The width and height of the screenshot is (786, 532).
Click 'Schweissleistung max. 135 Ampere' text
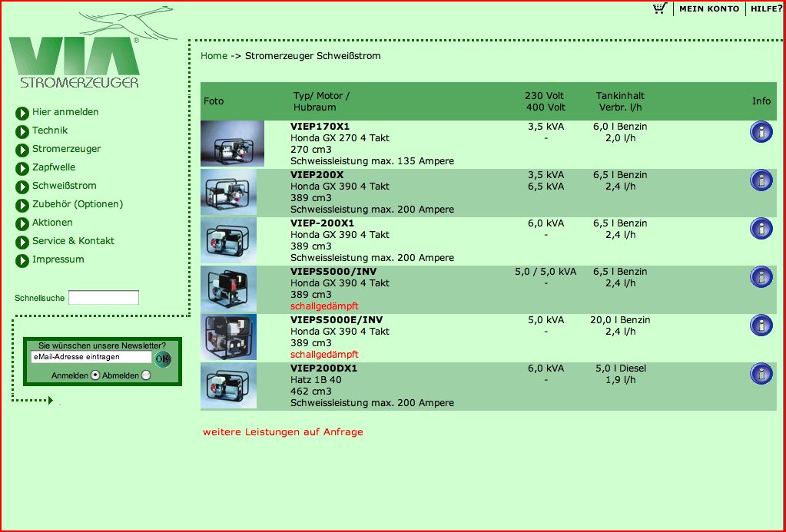click(x=372, y=161)
